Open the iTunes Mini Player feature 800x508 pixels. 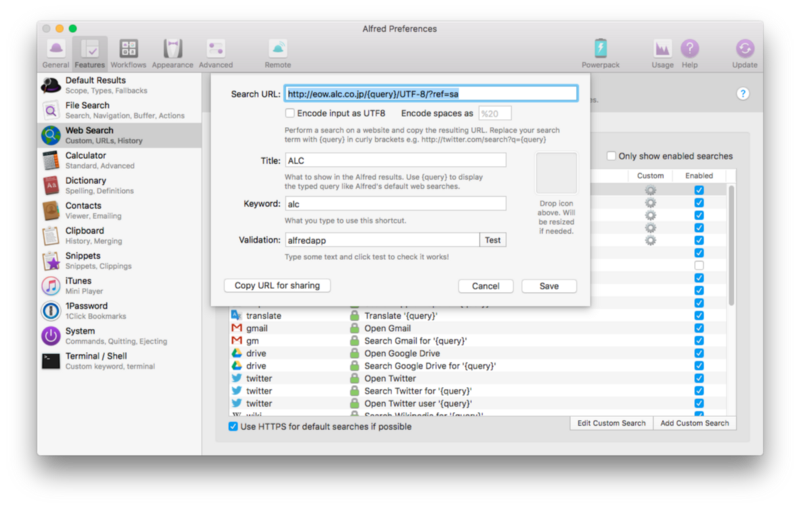click(119, 285)
